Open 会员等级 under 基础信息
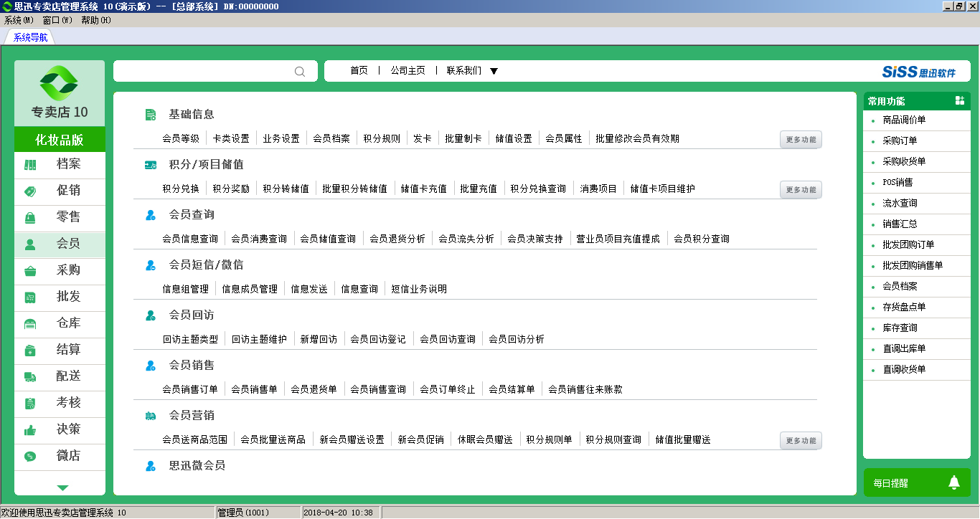980x519 pixels. pos(181,138)
